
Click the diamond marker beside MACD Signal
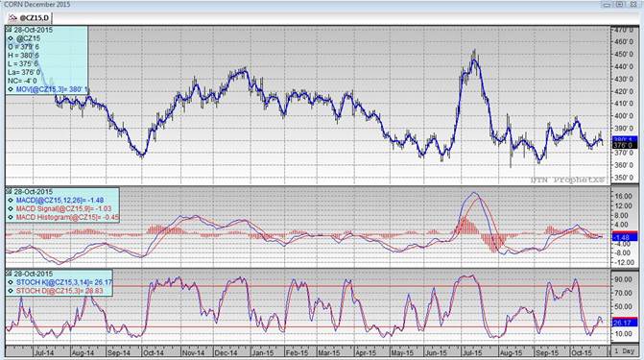pos(11,208)
